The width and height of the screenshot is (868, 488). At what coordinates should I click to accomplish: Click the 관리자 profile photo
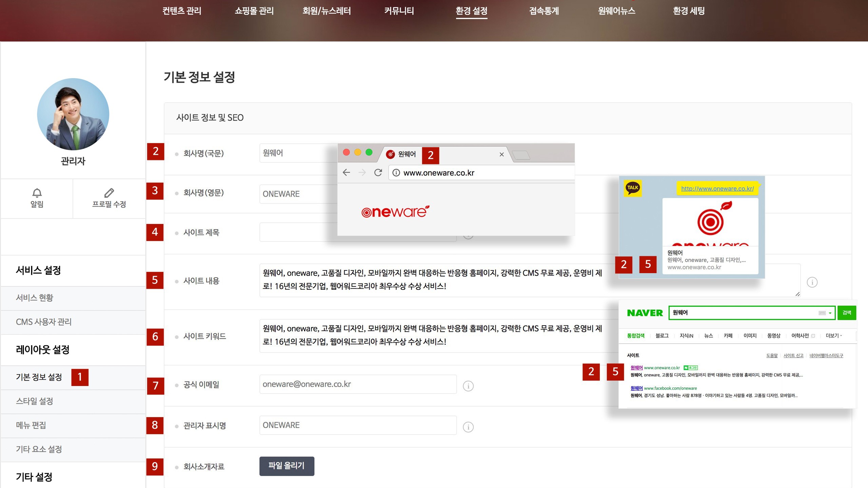(73, 114)
